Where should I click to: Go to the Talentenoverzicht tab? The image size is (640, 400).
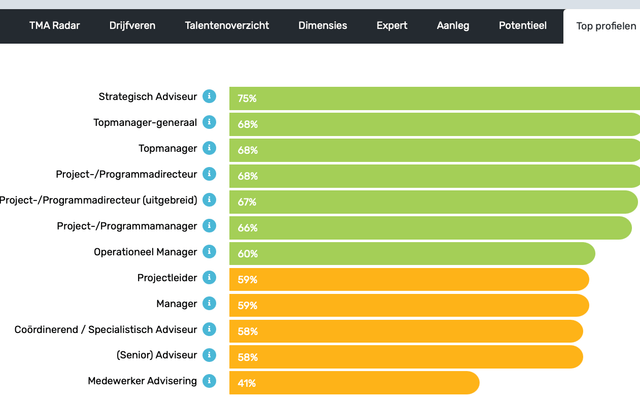(x=227, y=25)
